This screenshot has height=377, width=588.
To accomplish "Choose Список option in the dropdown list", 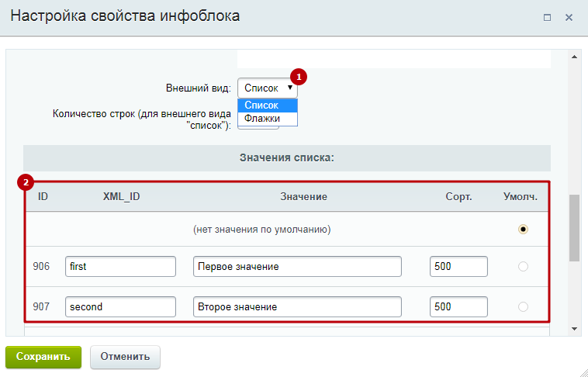I will pyautogui.click(x=268, y=105).
